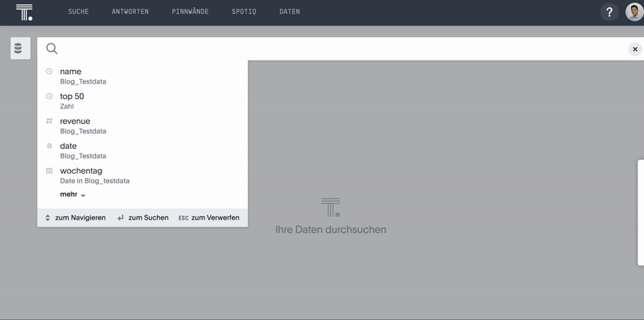Viewport: 644px width, 320px height.
Task: Focus the search bar input field
Action: pyautogui.click(x=343, y=49)
